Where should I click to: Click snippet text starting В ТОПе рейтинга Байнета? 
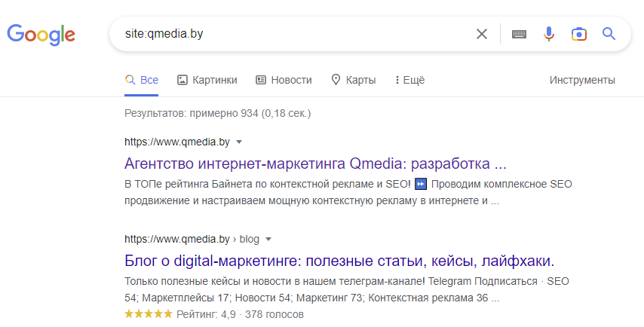click(348, 192)
